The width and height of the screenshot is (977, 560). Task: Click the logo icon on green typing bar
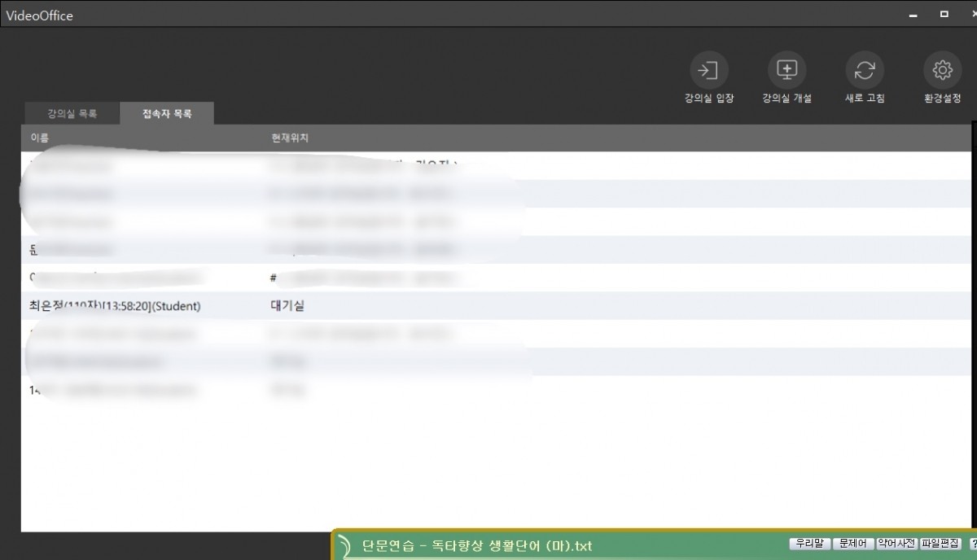344,546
